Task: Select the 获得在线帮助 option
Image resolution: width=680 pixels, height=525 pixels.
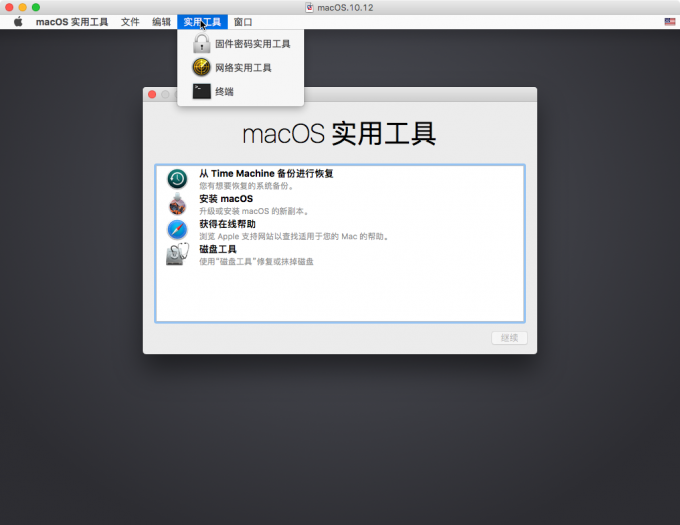Action: [340, 229]
